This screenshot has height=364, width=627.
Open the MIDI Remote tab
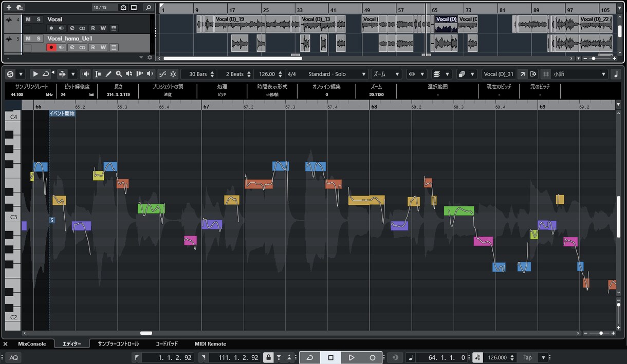tap(210, 344)
